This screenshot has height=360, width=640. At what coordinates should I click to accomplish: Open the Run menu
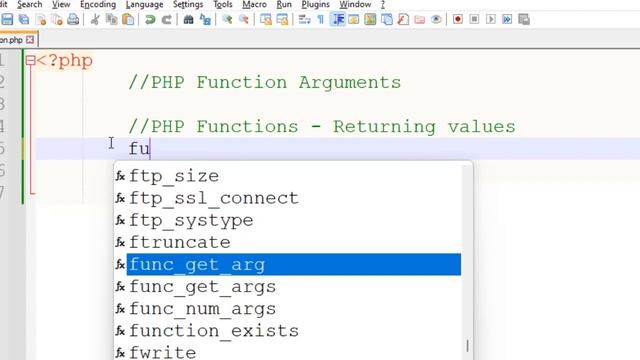point(284,4)
